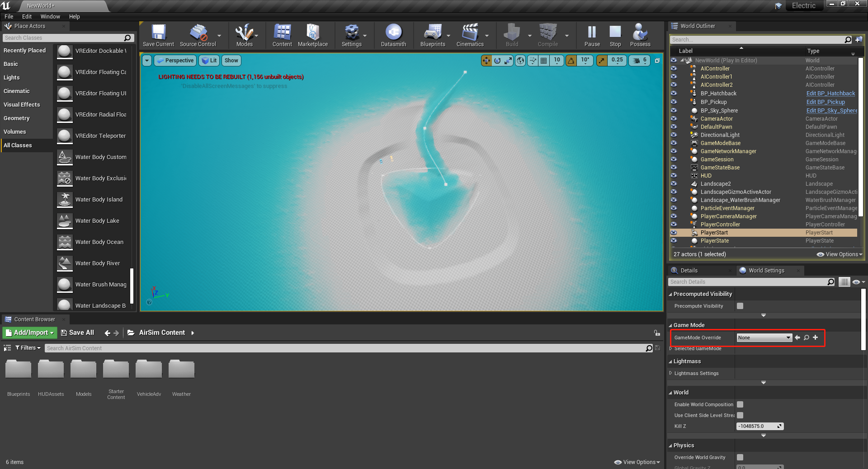The image size is (868, 469).
Task: Open the Perspective viewport dropdown
Action: pyautogui.click(x=175, y=60)
